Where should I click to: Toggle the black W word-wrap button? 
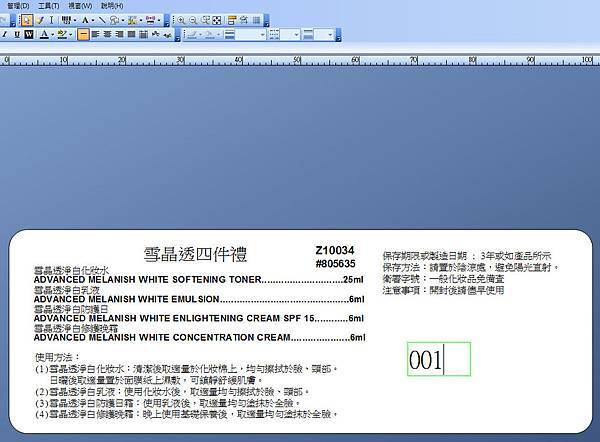29,34
